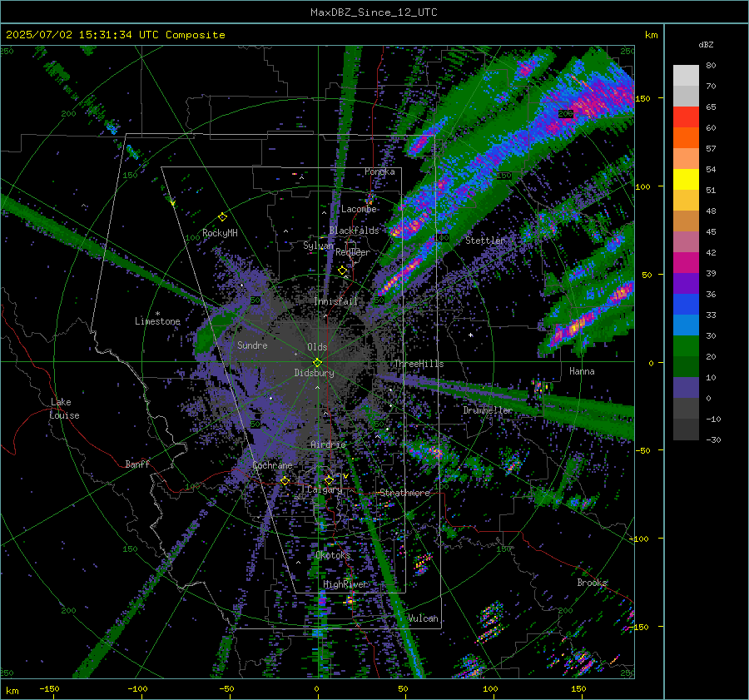Viewport: 749px width, 700px height.
Task: Click the yellow diamond marker above Calgary label
Action: 329,479
